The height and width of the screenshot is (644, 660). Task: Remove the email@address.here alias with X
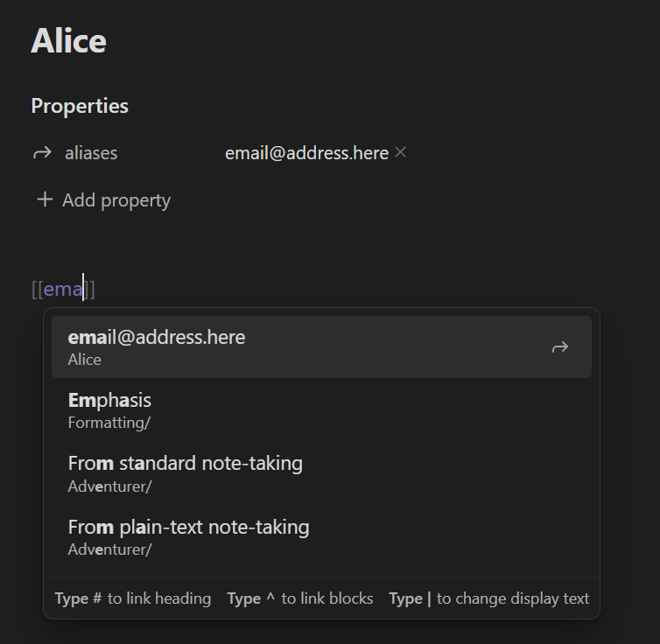coord(401,152)
